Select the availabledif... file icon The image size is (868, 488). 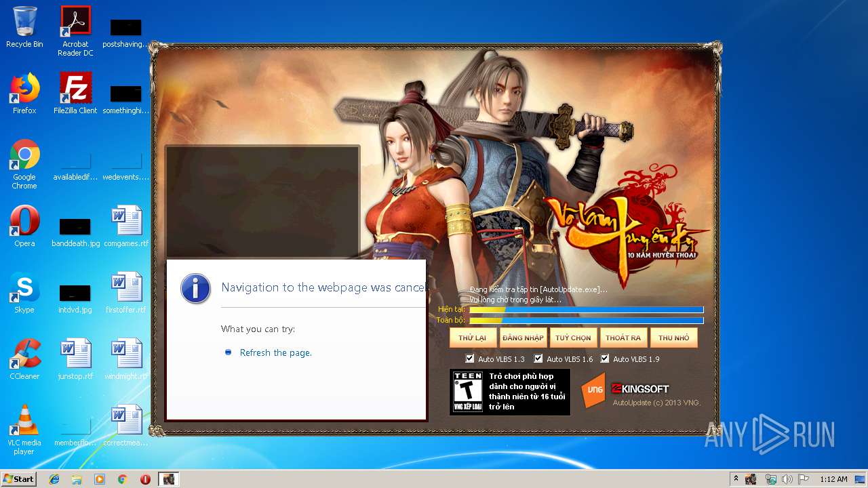point(75,165)
